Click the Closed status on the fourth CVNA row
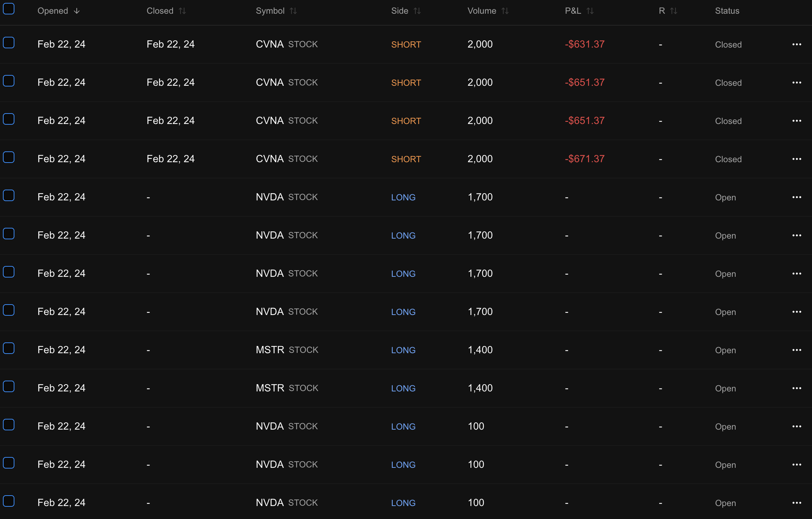Viewport: 812px width, 519px height. click(x=728, y=159)
